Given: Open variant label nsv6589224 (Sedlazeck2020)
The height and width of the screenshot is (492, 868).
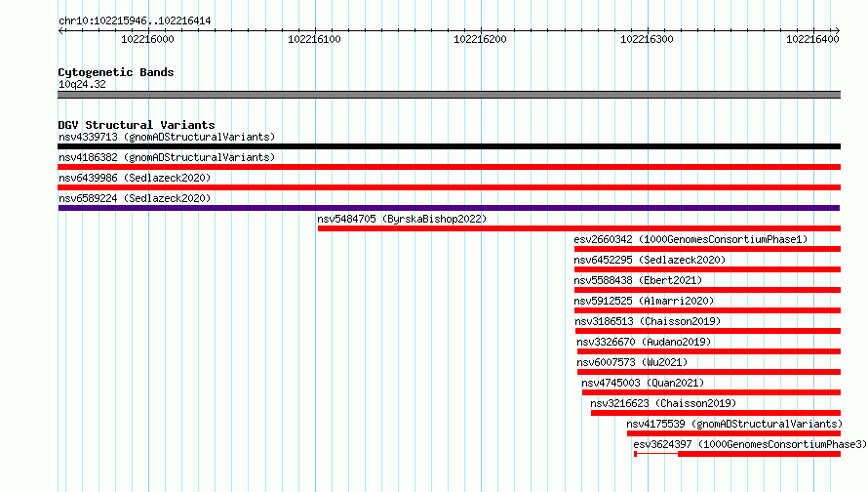Looking at the screenshot, I should tap(135, 198).
